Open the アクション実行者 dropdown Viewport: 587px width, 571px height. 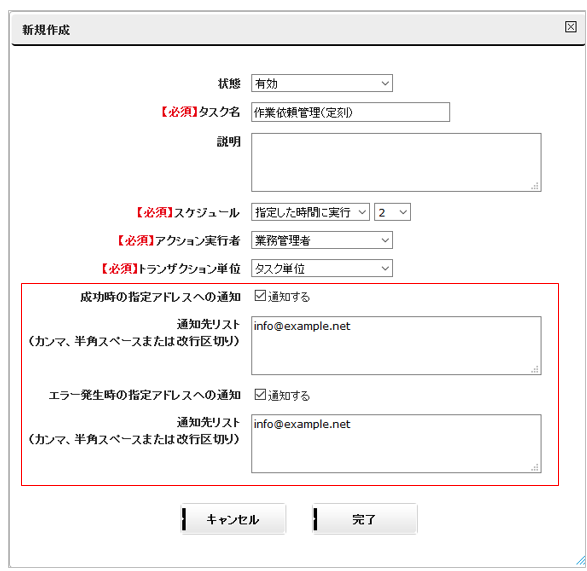pyautogui.click(x=322, y=240)
